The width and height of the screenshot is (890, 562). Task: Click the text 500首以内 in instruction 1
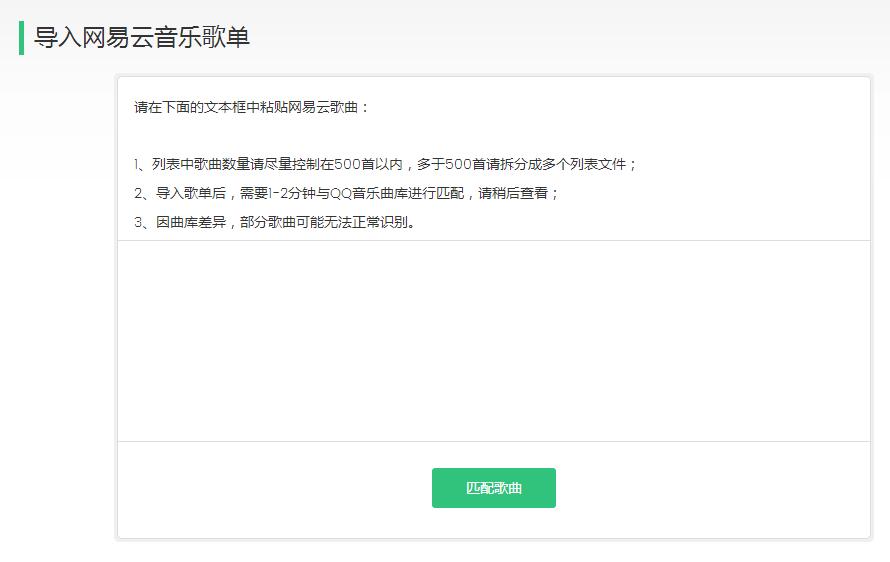pyautogui.click(x=366, y=164)
